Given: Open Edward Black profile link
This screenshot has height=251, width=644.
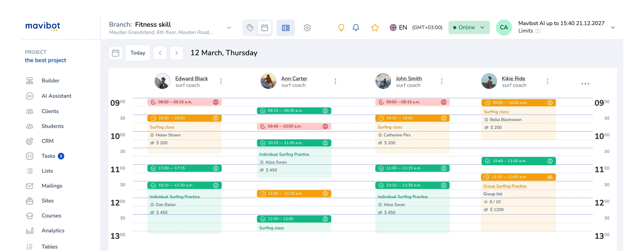Looking at the screenshot, I should pos(192,78).
